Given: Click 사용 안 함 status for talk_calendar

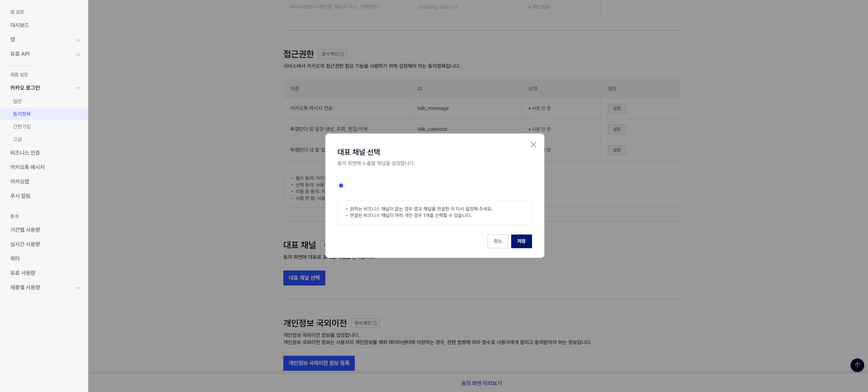Looking at the screenshot, I should tap(540, 129).
